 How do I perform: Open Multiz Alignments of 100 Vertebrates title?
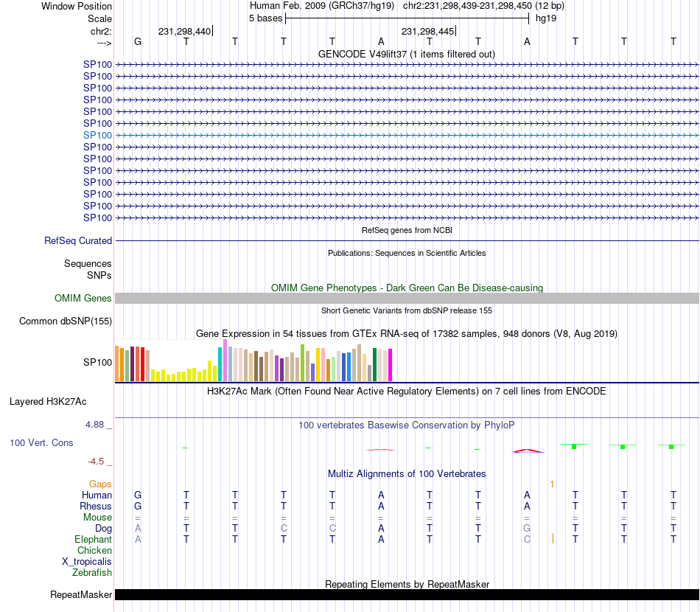407,474
